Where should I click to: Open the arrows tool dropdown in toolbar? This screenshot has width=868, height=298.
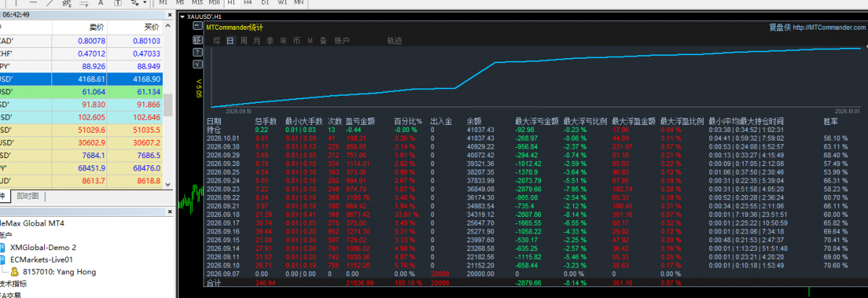pyautogui.click(x=145, y=3)
